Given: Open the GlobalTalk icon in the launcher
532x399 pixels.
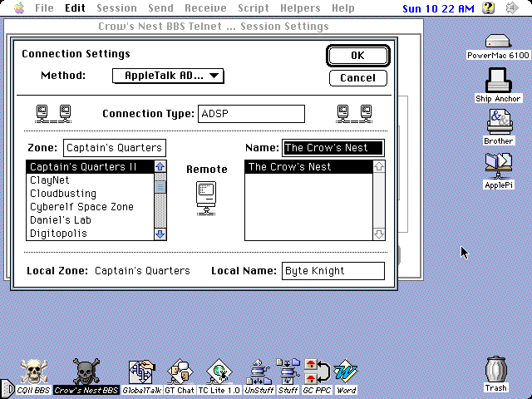Looking at the screenshot, I should (x=141, y=372).
